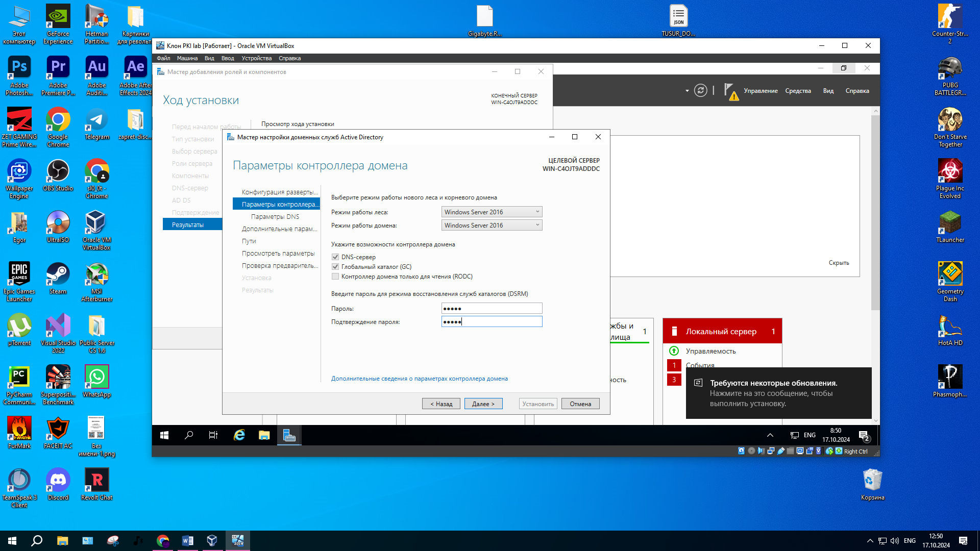Click the < Назад button
The height and width of the screenshot is (551, 980).
(441, 404)
